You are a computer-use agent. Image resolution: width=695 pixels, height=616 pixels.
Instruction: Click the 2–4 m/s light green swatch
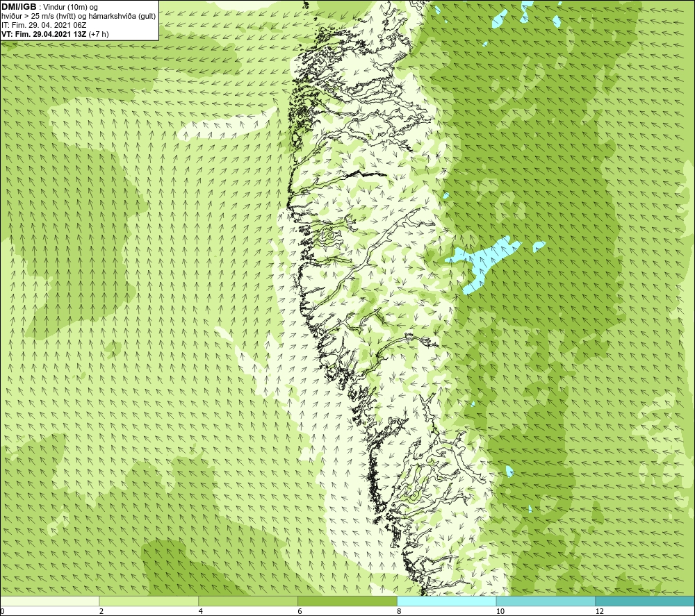(149, 601)
